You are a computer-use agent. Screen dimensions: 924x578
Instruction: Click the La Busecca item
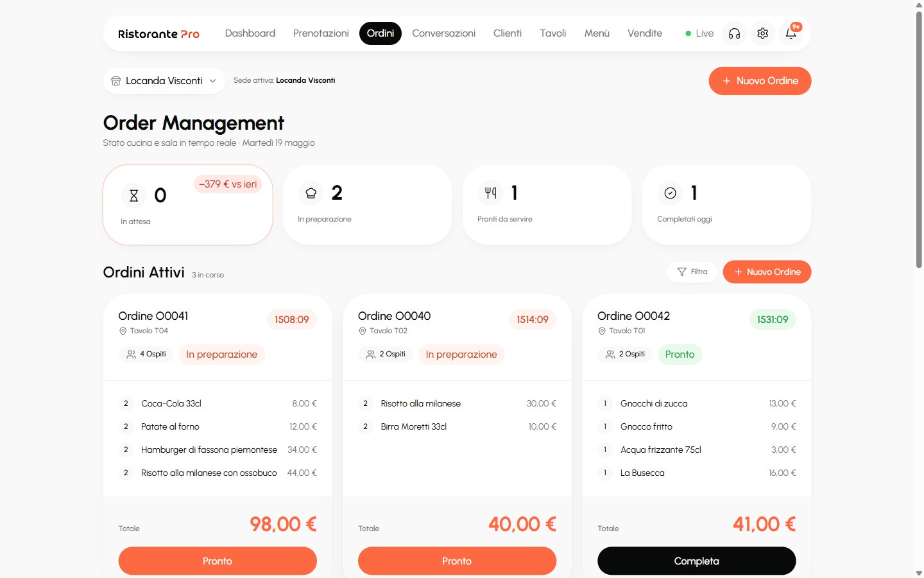click(696, 473)
